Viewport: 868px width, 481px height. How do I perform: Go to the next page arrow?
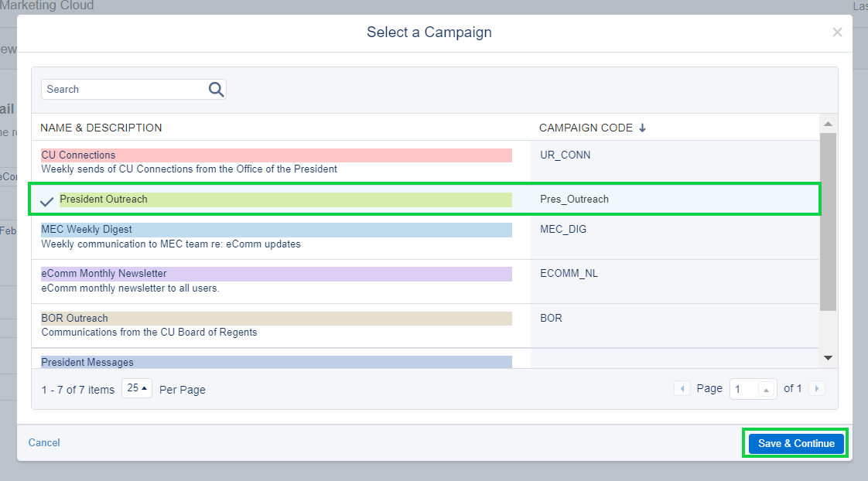click(x=816, y=388)
